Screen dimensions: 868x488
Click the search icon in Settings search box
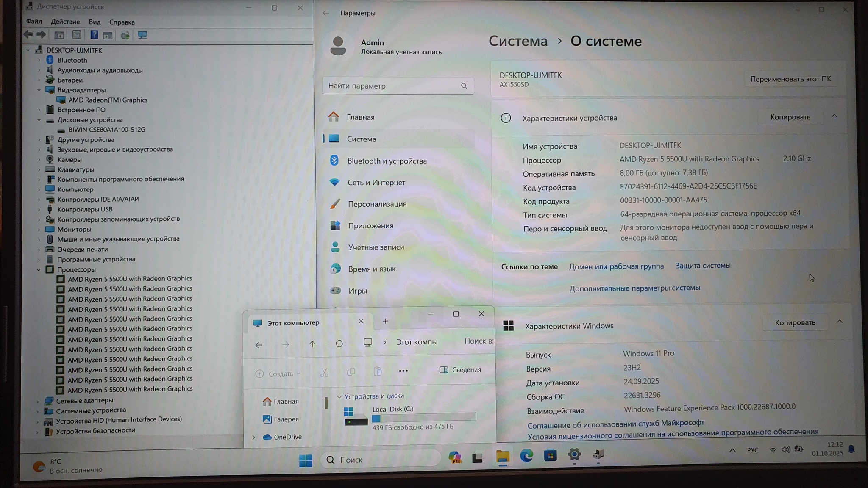tap(464, 86)
